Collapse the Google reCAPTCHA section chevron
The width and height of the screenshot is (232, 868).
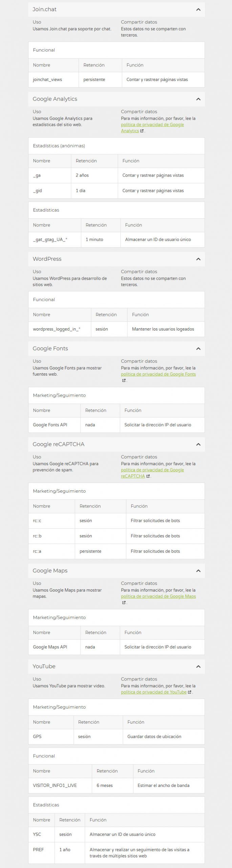pos(198,445)
